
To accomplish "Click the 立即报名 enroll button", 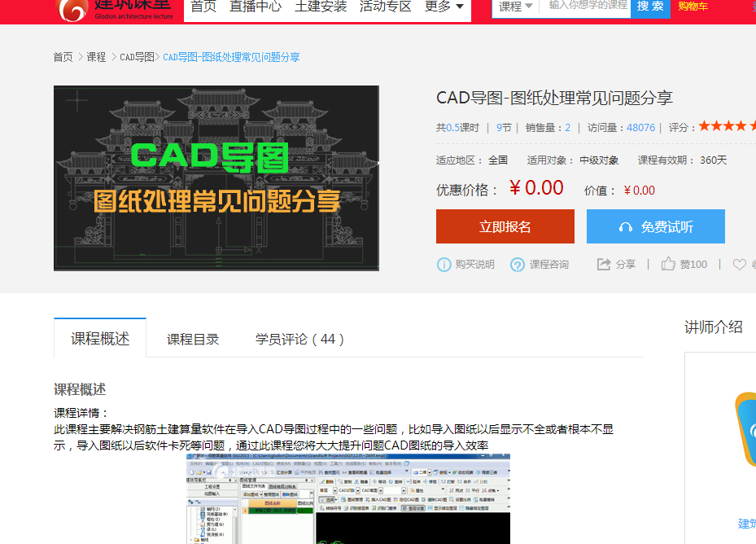I will (x=505, y=226).
